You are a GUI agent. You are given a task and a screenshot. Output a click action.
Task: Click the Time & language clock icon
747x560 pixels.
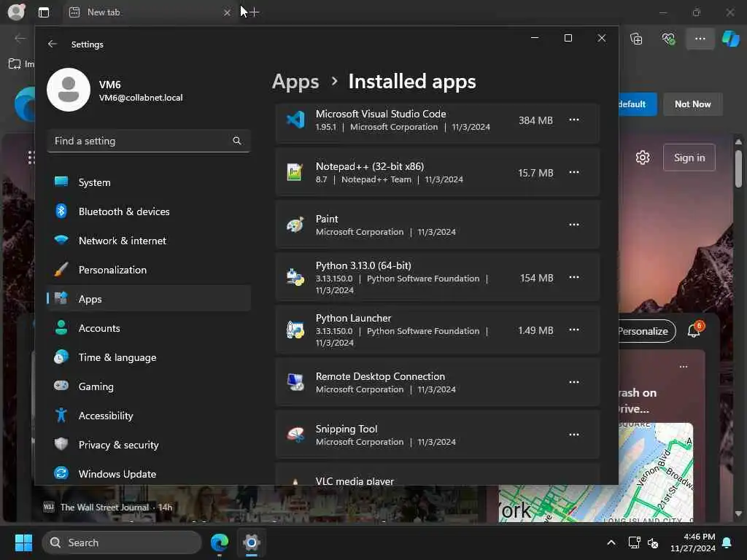point(61,357)
